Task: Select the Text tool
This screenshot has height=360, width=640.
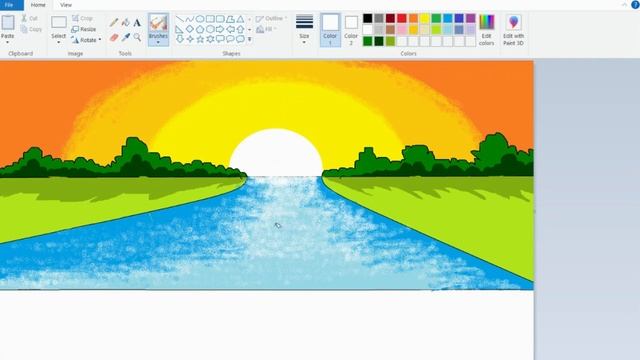Action: [x=137, y=22]
